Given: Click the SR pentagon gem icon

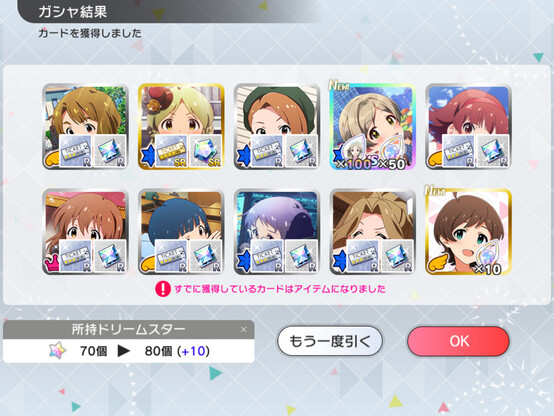Looking at the screenshot, I should click(x=206, y=151).
